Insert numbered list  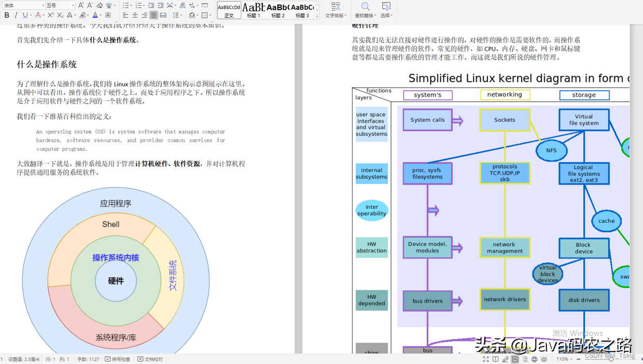click(x=138, y=5)
